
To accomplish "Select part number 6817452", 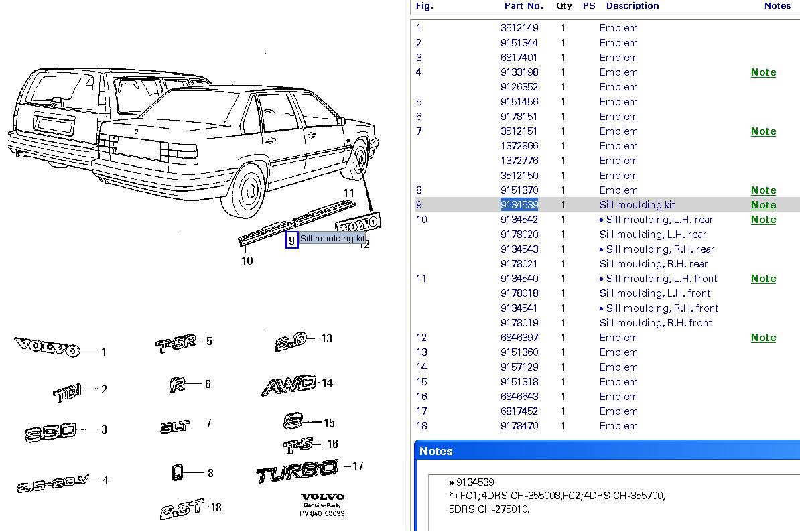I will coord(519,411).
